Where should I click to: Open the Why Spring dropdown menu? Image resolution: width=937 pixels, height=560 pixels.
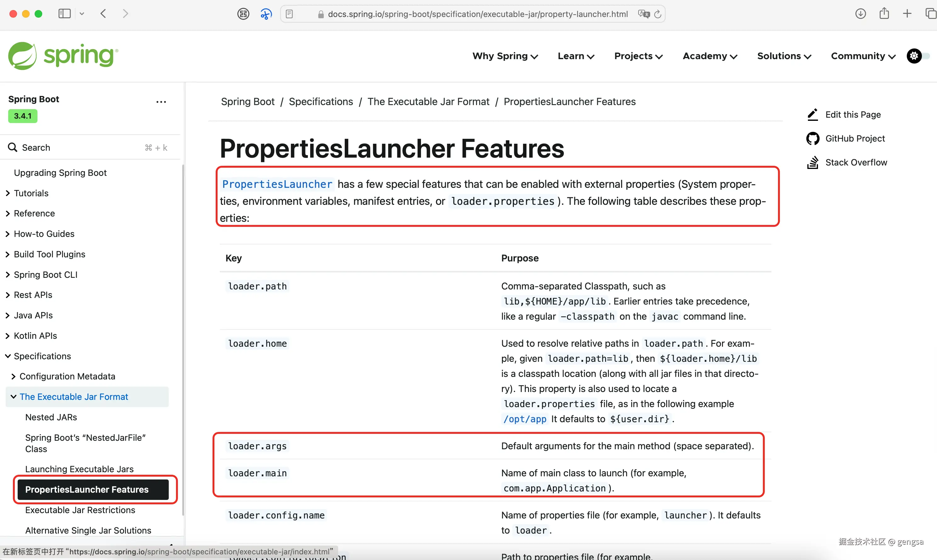pyautogui.click(x=505, y=56)
